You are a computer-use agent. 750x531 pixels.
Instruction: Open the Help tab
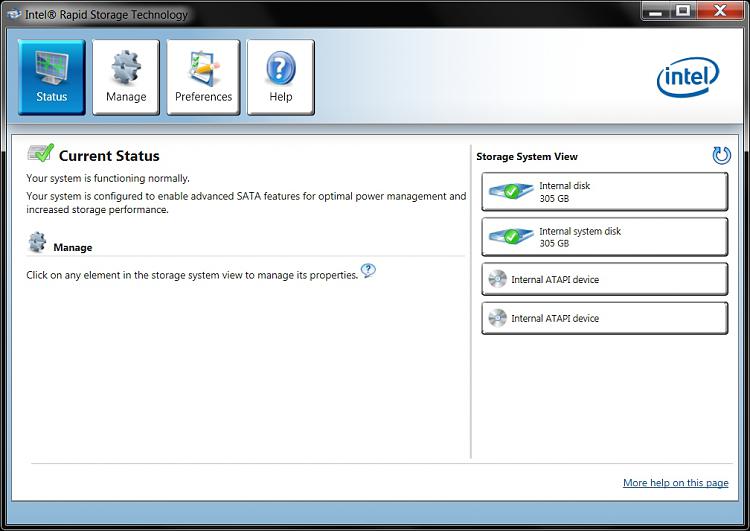click(x=281, y=77)
